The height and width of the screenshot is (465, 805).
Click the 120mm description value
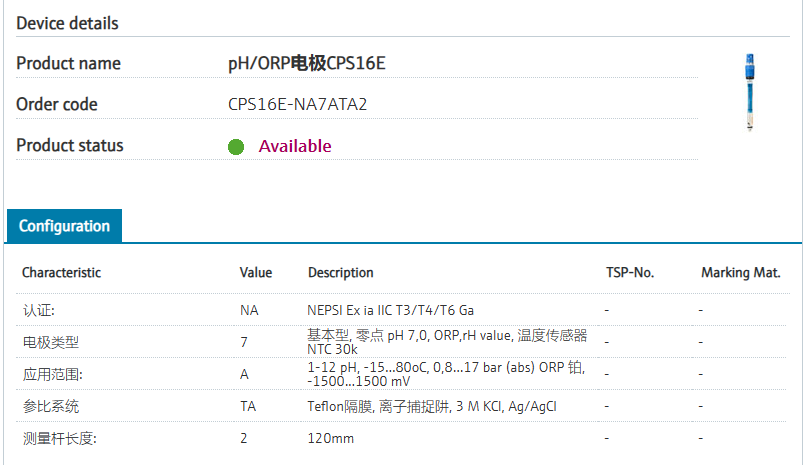pyautogui.click(x=331, y=439)
